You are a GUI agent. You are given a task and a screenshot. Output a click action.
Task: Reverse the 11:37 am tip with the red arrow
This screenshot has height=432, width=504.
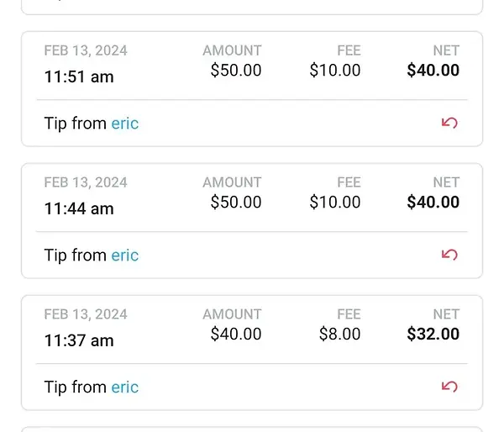point(449,387)
